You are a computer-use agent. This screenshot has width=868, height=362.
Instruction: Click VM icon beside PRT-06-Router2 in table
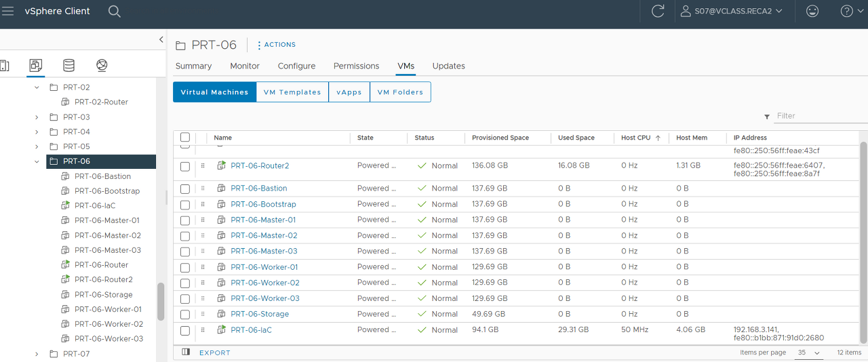click(221, 165)
